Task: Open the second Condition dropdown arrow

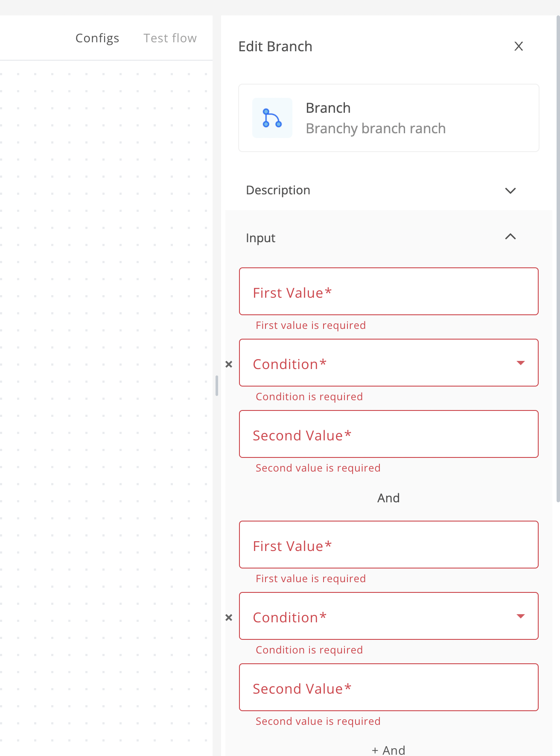Action: coord(520,616)
